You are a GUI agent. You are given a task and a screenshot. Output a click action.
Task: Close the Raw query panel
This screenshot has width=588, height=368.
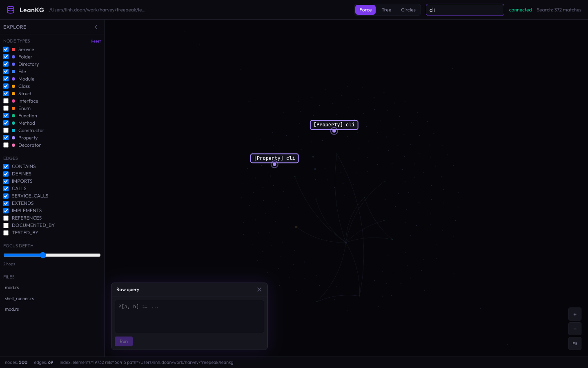point(259,289)
